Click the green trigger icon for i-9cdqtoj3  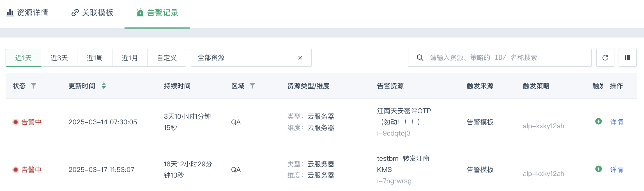click(599, 121)
